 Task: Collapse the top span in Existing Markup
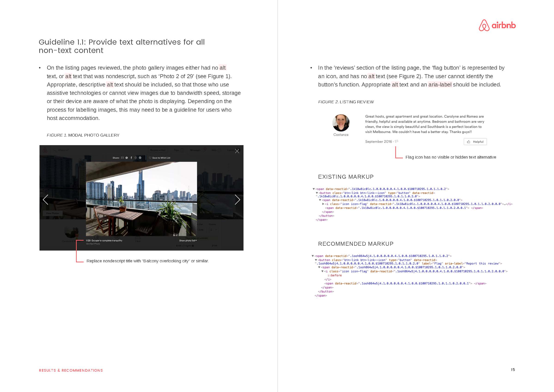[314, 189]
